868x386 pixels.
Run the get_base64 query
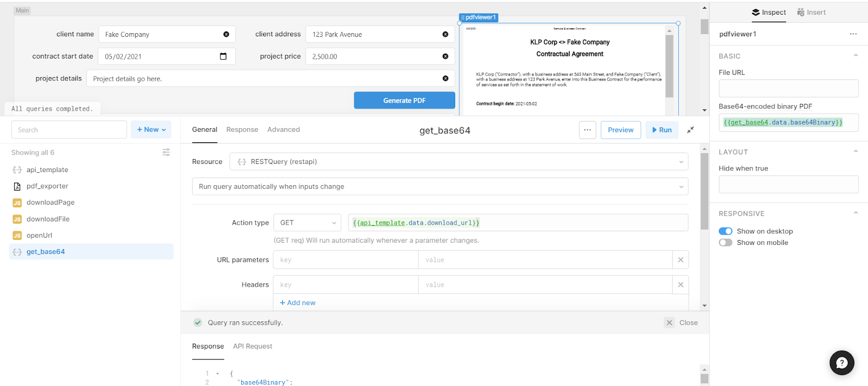click(x=662, y=130)
